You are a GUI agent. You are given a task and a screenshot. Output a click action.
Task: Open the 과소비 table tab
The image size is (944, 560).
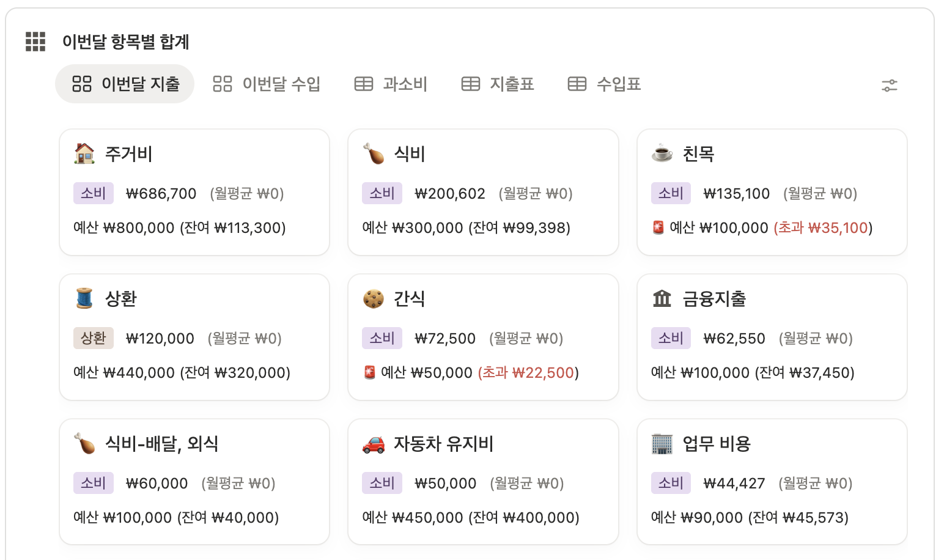pos(391,84)
